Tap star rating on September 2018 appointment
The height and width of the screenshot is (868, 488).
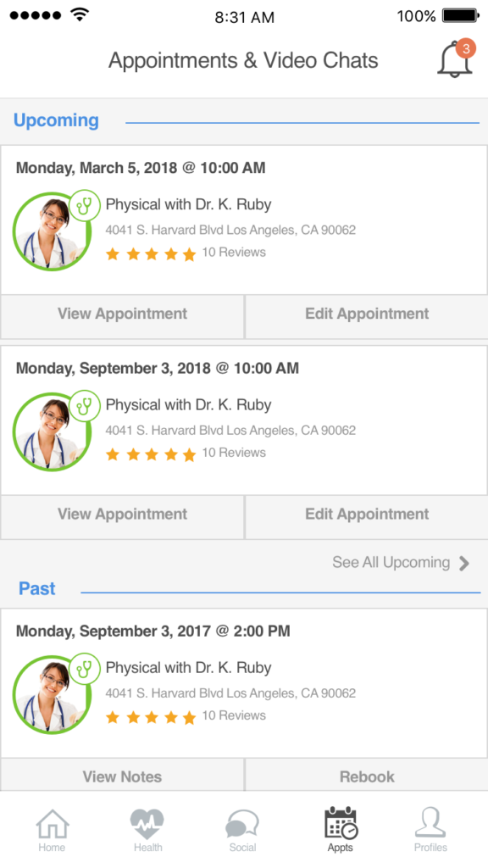tap(151, 454)
